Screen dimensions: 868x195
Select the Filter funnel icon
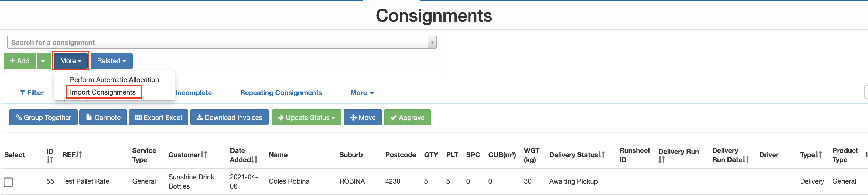(23, 92)
